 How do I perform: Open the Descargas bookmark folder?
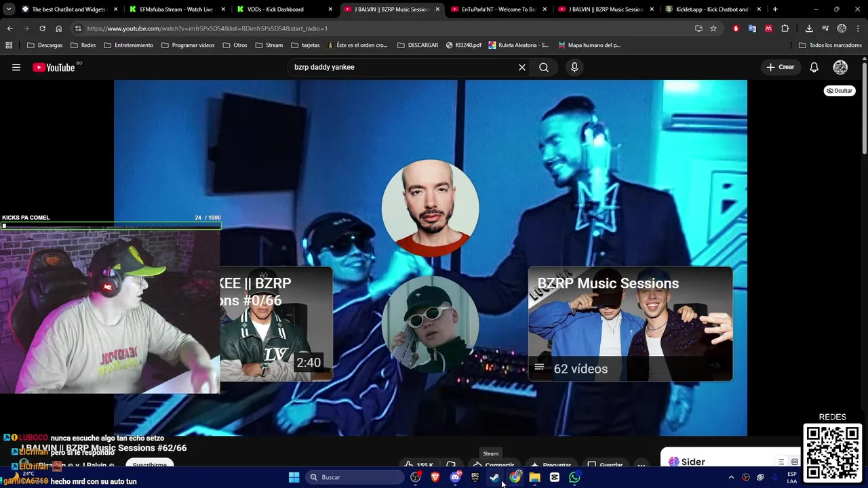(45, 45)
